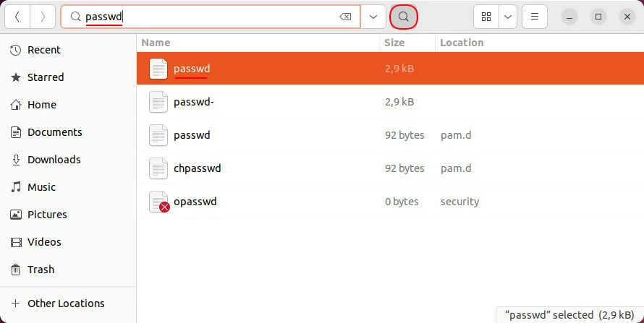Sort by the Location column header

tap(462, 43)
